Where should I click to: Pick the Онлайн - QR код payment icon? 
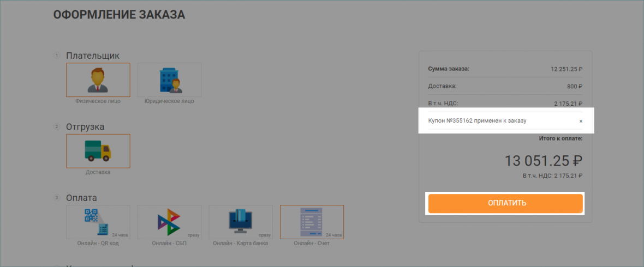(98, 222)
